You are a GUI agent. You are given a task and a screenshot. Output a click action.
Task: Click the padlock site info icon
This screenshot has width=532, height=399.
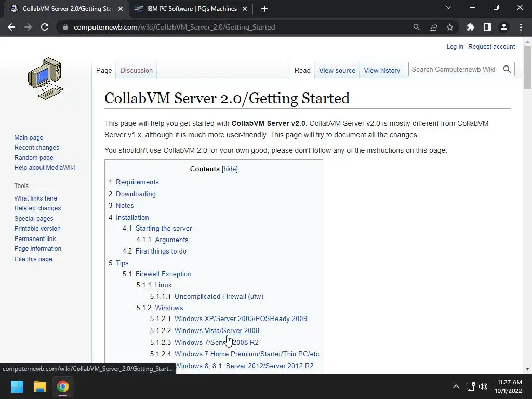point(65,27)
